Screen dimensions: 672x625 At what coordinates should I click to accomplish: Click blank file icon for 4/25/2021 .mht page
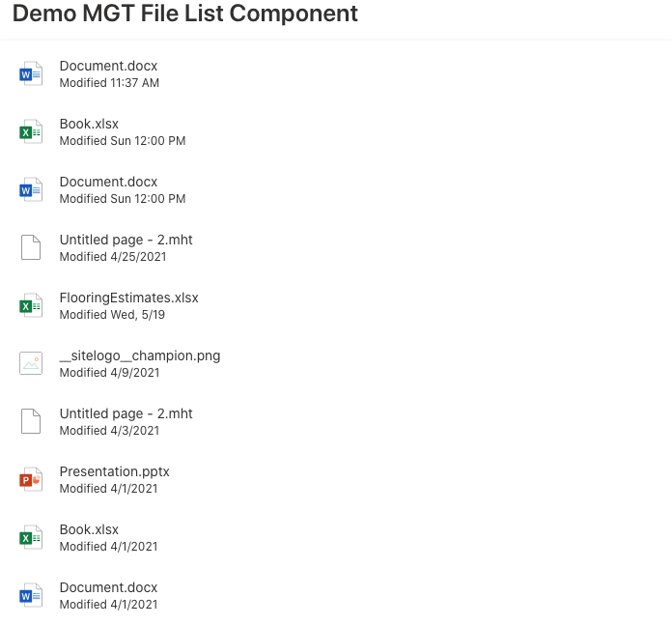coord(31,248)
